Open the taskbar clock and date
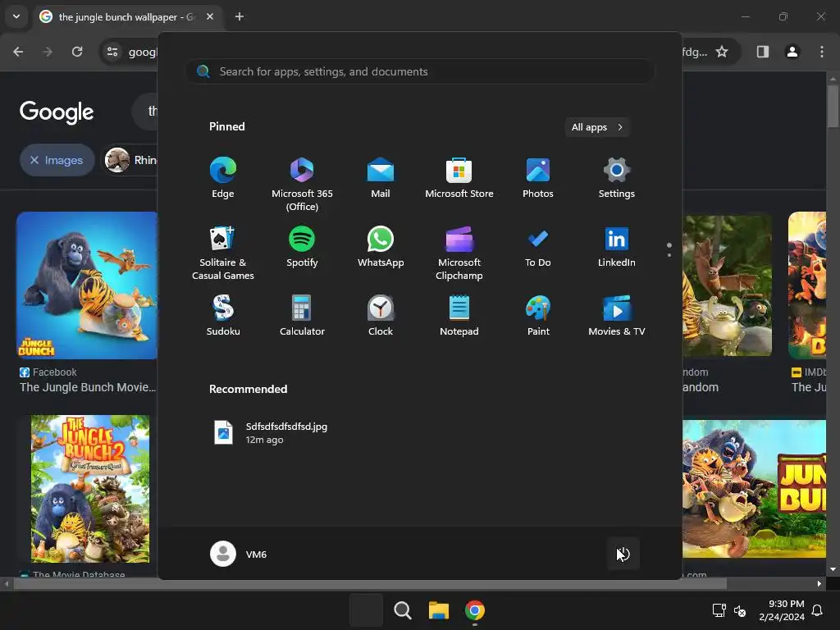 click(x=782, y=610)
